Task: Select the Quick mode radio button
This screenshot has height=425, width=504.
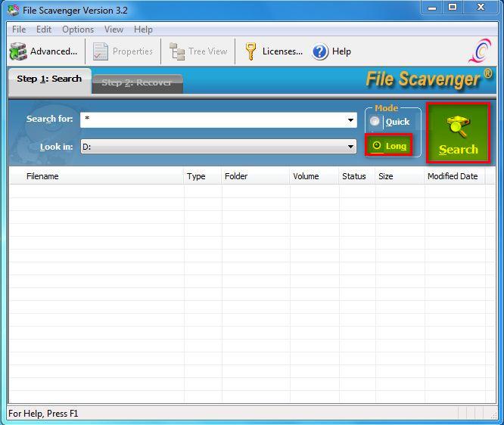Action: (x=375, y=122)
